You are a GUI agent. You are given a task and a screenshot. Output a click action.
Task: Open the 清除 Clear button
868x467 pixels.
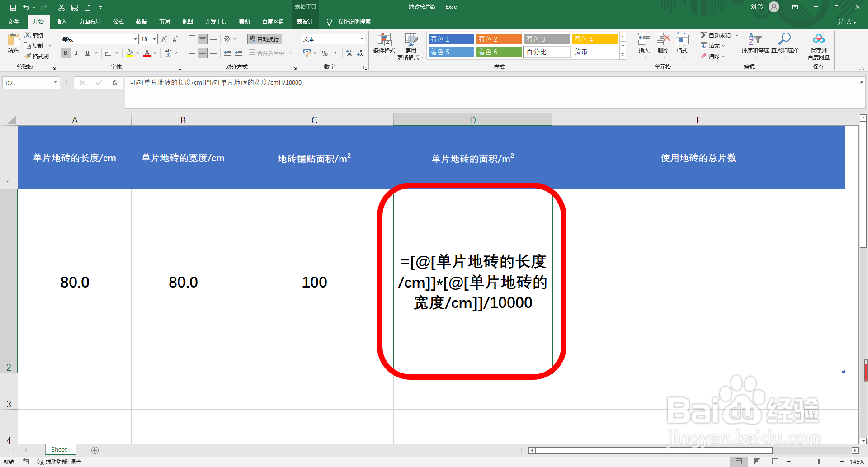click(712, 56)
